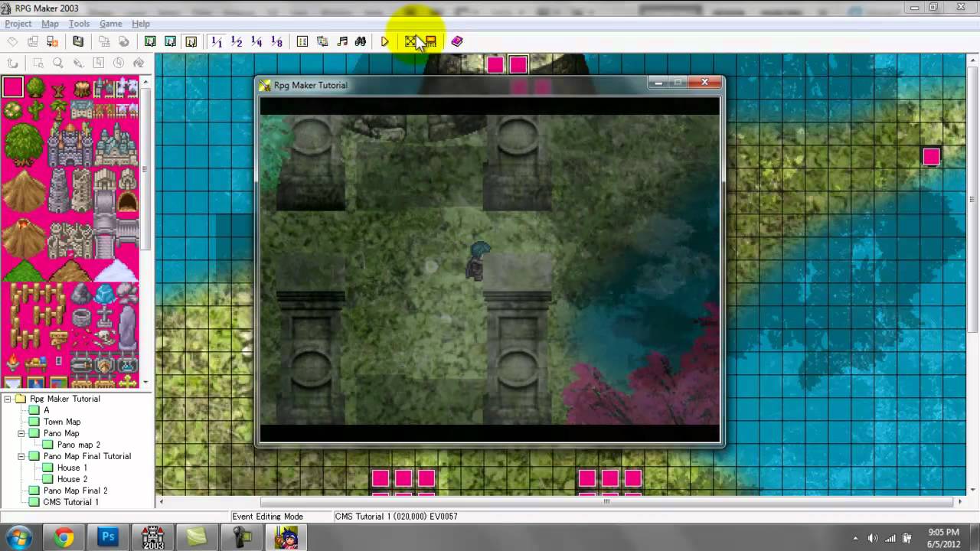
Task: Click the binoculars Search Events icon
Action: click(361, 41)
